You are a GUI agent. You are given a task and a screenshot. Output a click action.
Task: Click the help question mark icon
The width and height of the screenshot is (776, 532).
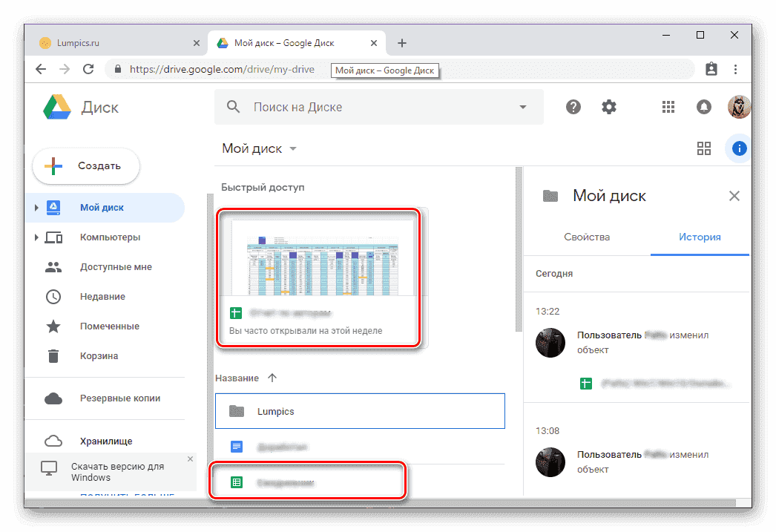(x=573, y=106)
